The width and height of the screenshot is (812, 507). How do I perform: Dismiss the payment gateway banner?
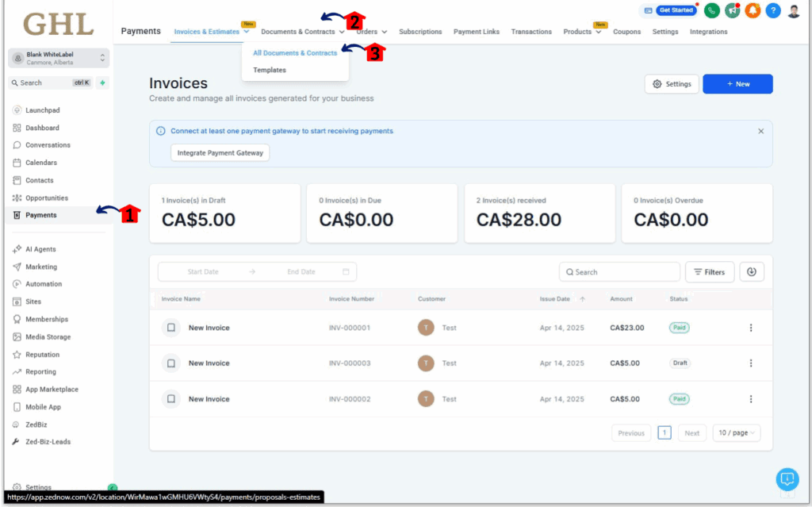(x=760, y=131)
